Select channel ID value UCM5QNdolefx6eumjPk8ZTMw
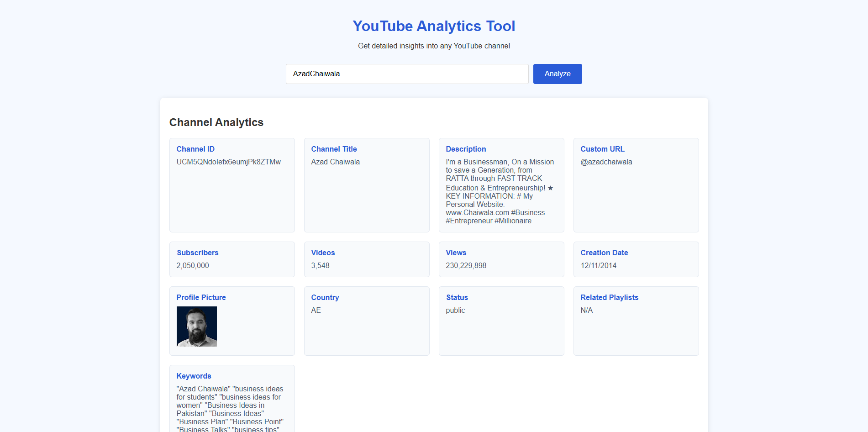Image resolution: width=868 pixels, height=432 pixels. pos(229,162)
